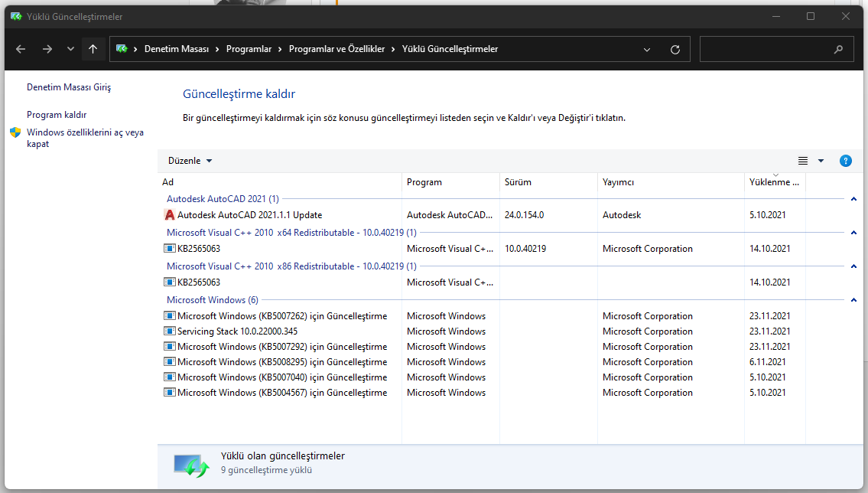Collapse the Autodesk AutoCAD 2021 group
868x493 pixels.
853,199
